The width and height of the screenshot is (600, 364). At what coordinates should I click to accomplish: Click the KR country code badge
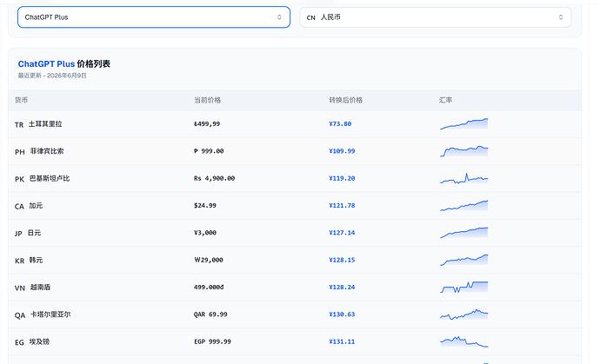coord(19,261)
